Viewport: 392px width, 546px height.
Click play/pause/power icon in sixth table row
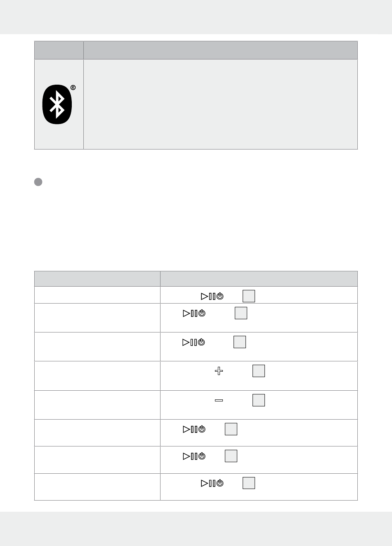(194, 430)
